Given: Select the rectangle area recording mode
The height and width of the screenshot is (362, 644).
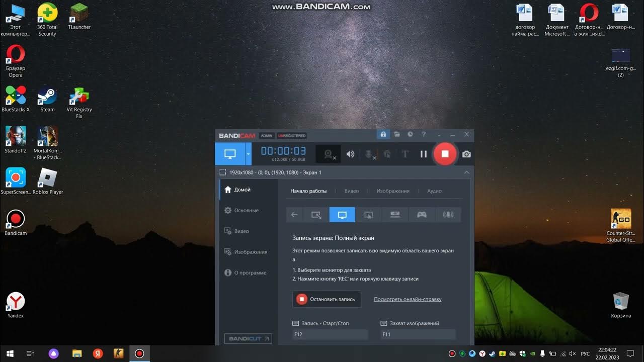Looking at the screenshot, I should click(x=316, y=215).
